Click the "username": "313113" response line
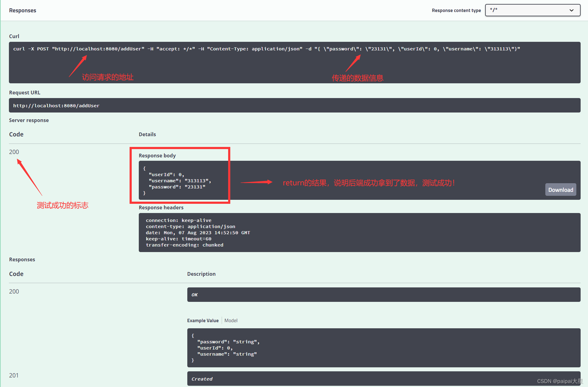Viewport: 588px width, 387px height. coord(180,181)
